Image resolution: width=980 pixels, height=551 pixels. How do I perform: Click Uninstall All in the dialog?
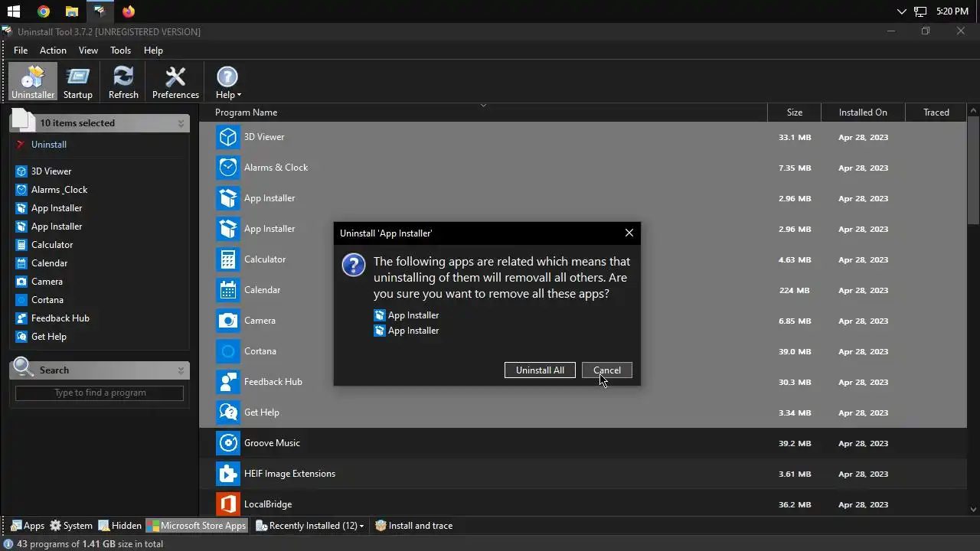pyautogui.click(x=540, y=370)
